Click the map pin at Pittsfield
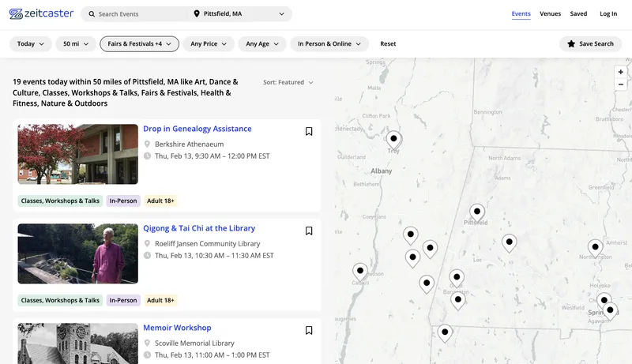This screenshot has height=364, width=632. 476,212
